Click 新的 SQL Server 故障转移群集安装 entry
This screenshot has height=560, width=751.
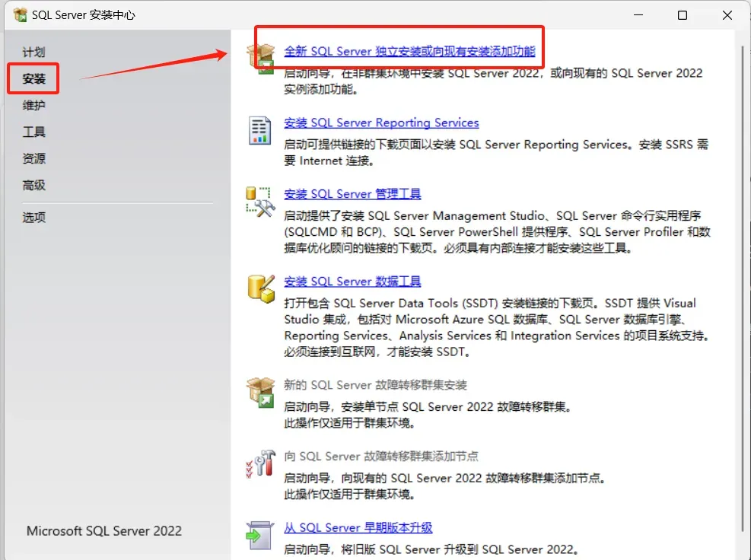point(376,385)
